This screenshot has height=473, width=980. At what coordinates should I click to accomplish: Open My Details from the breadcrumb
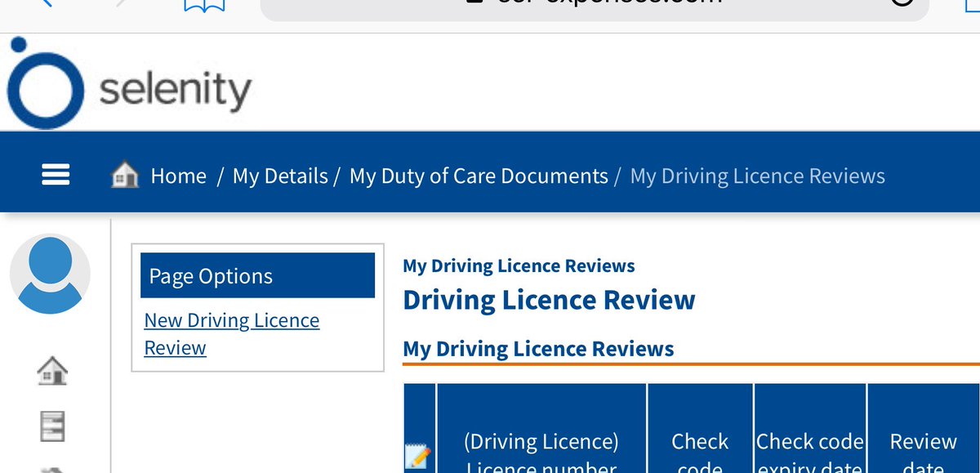point(280,175)
